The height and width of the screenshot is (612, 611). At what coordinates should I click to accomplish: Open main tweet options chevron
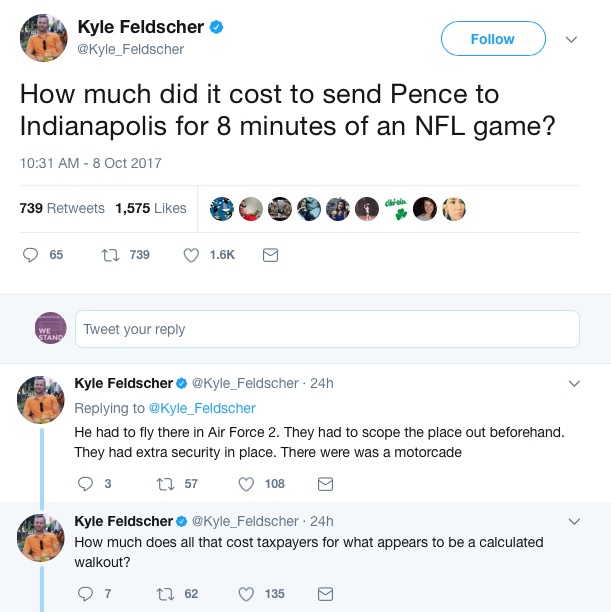coord(572,40)
